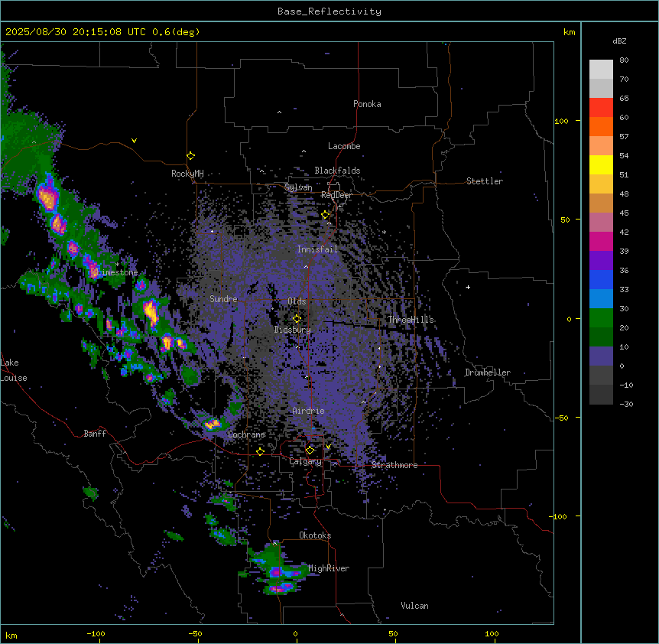Select the 42–45 dBZ pink legend swatch
659x644 pixels.
coord(601,222)
